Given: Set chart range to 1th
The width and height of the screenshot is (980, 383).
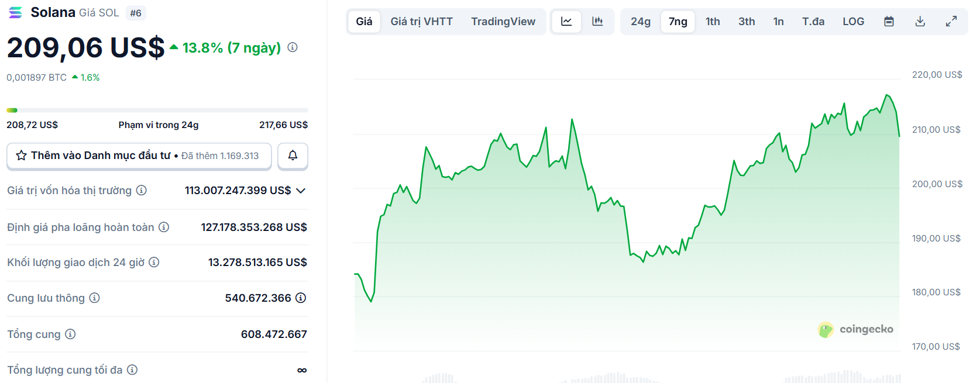Looking at the screenshot, I should tap(713, 22).
